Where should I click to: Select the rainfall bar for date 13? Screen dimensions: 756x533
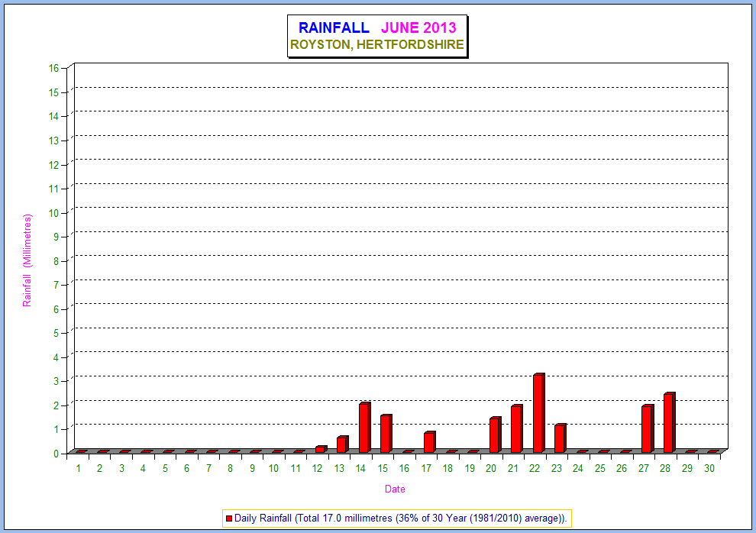[x=343, y=444]
